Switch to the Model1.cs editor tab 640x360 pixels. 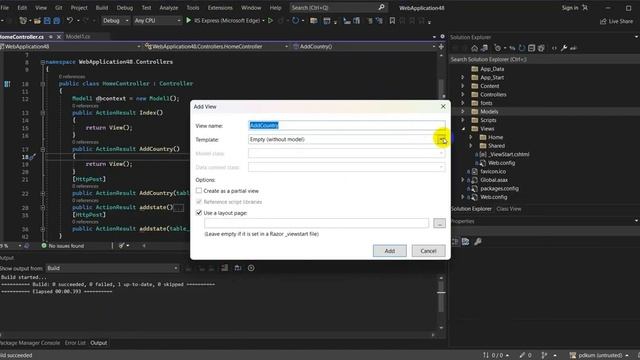point(78,37)
